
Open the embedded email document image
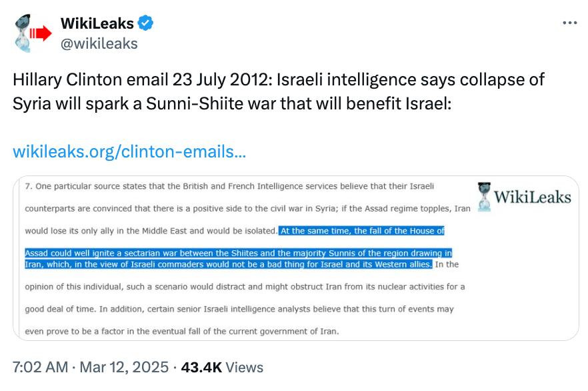coord(296,258)
